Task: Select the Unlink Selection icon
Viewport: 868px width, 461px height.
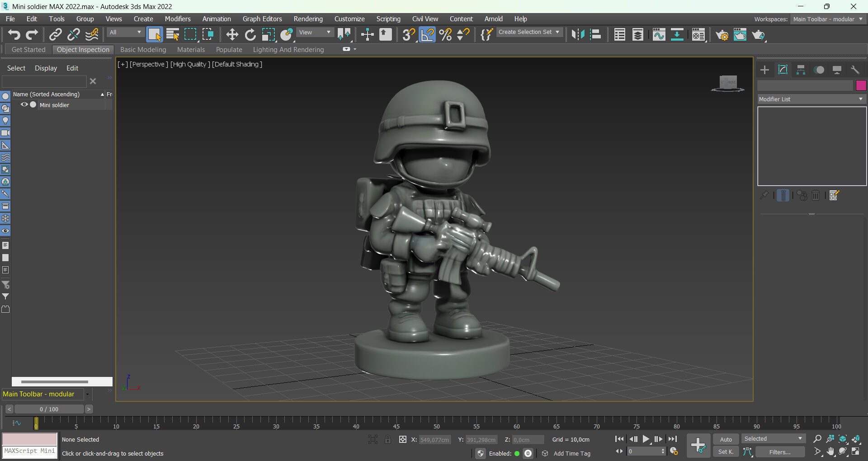Action: pos(73,35)
